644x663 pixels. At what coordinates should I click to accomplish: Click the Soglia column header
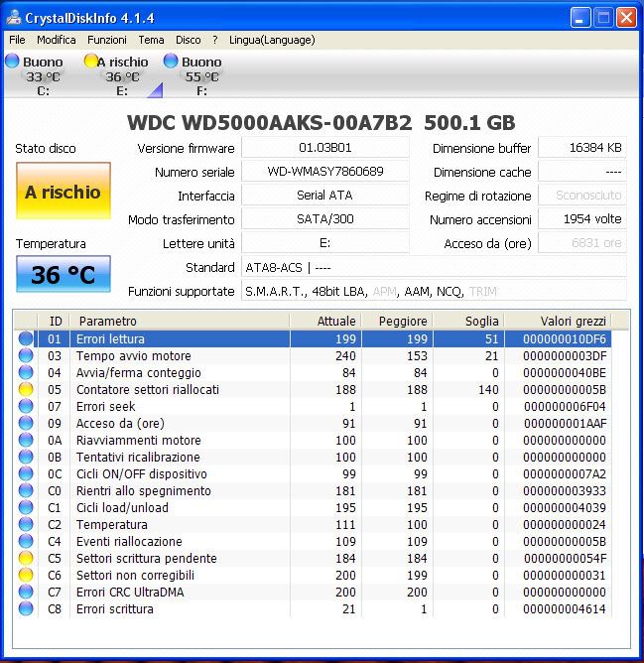pos(468,321)
